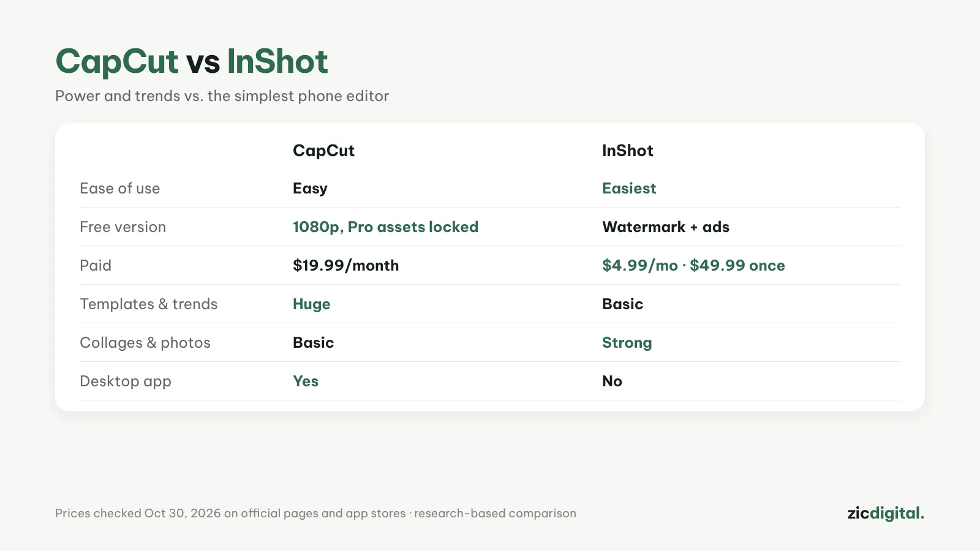Click 'Basic' in the Collages & photos row
The image size is (980, 551).
point(314,343)
